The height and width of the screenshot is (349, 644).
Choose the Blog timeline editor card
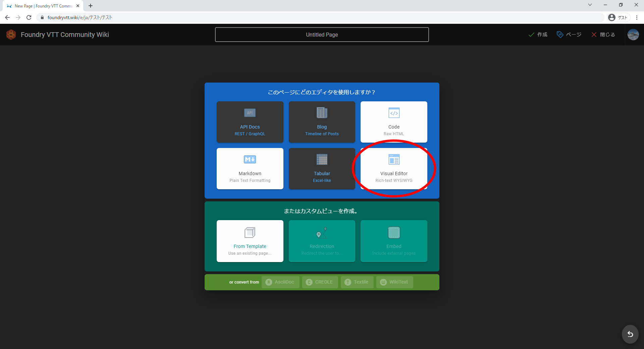322,122
